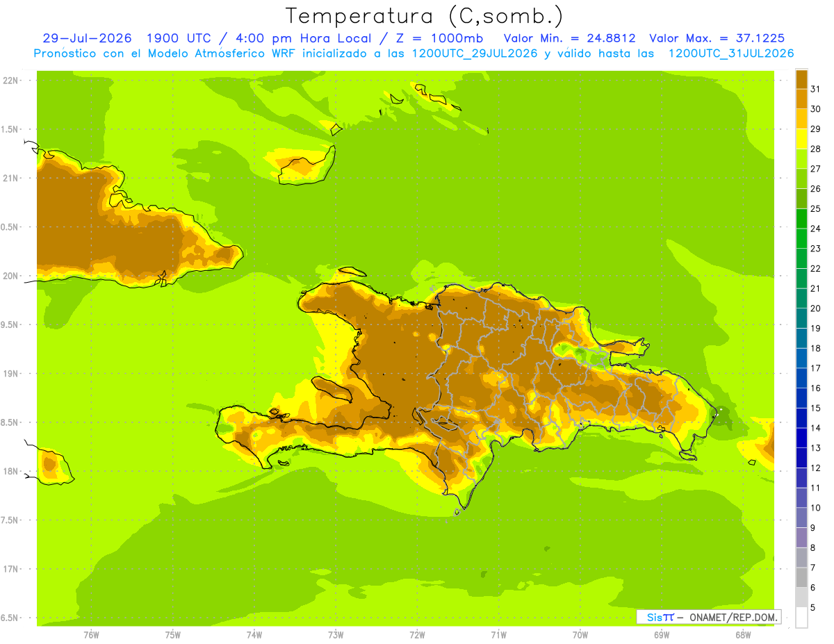Click legend label "5" at bottom
The width and height of the screenshot is (834, 644).
[x=813, y=607]
